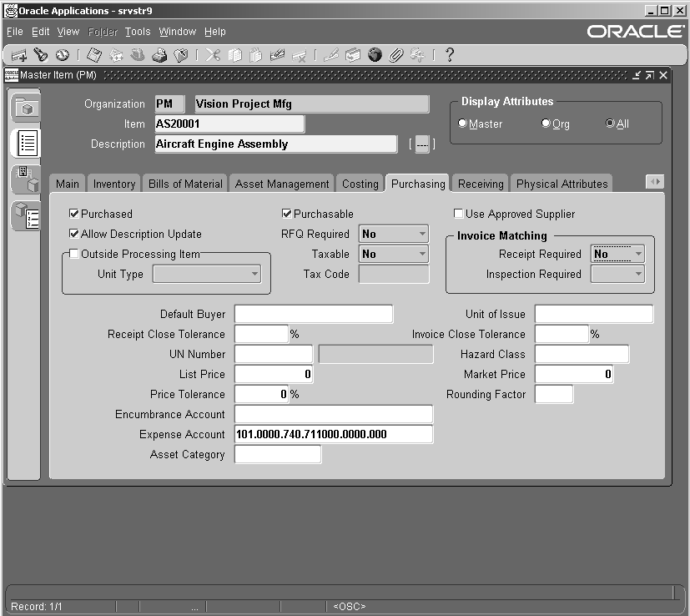This screenshot has height=616, width=690.
Task: Click the Switch Responsibilities hat icon
Action: (x=138, y=55)
